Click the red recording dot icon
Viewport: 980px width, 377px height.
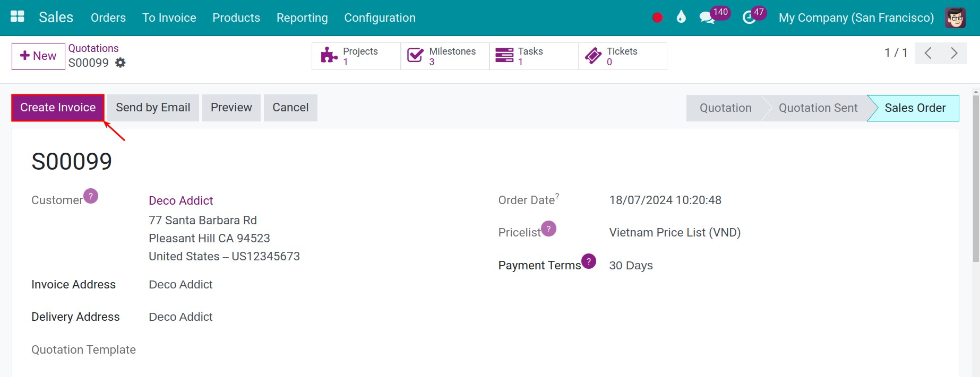coord(657,17)
